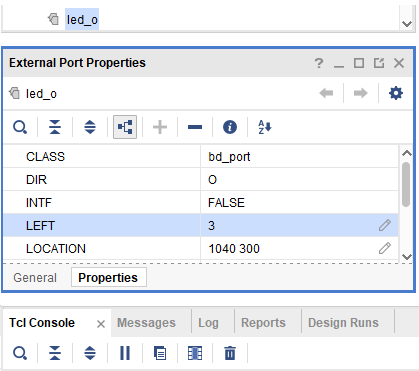Viewport: 419px width, 371px height.
Task: Open help for External Port Properties
Action: point(319,63)
